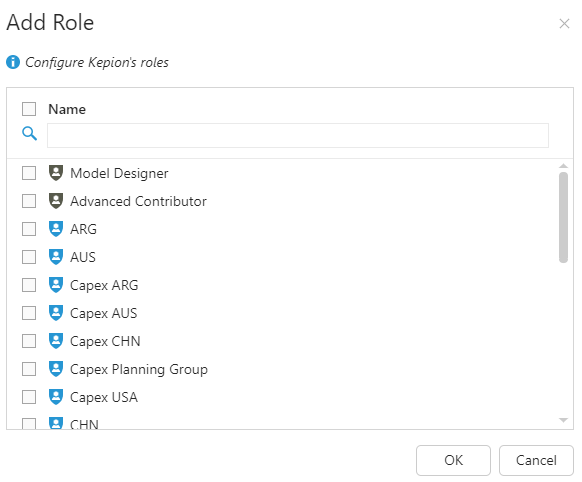The height and width of the screenshot is (482, 582).
Task: Click the Advanced Contributor shield icon
Action: pos(56,201)
